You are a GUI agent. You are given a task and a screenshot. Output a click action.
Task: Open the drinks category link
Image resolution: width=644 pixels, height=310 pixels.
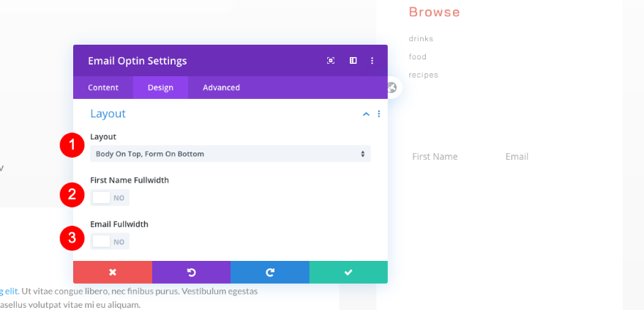(421, 39)
